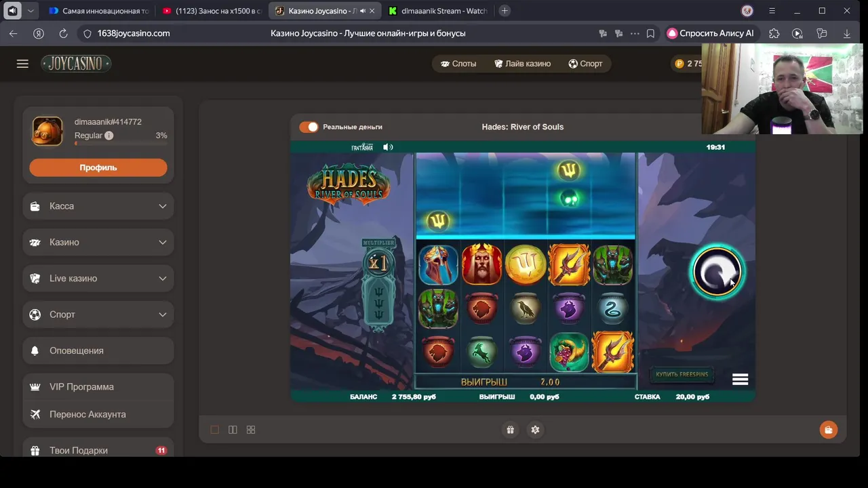The image size is (868, 488).
Task: Click the more options dots in address bar
Action: (x=635, y=33)
